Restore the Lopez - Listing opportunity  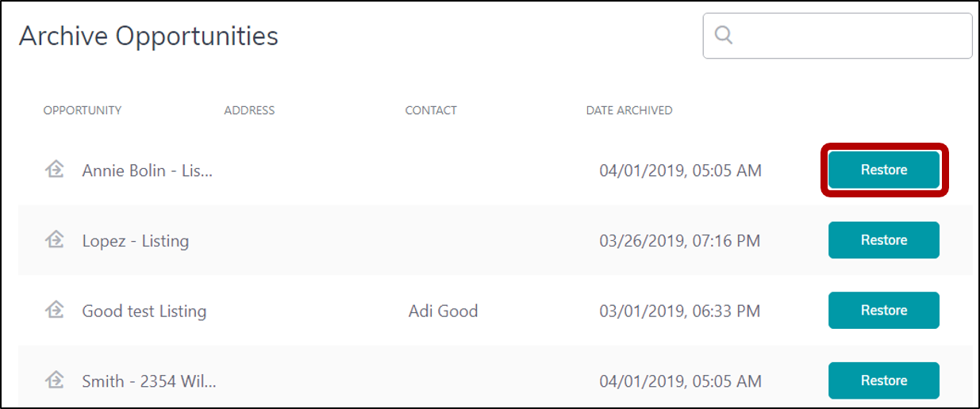[884, 240]
